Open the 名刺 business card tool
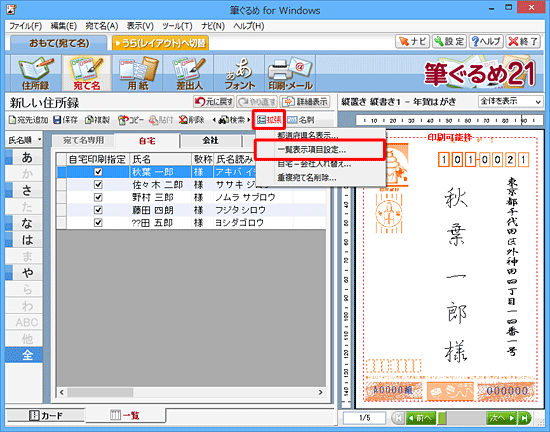This screenshot has width=550, height=432. pyautogui.click(x=301, y=120)
